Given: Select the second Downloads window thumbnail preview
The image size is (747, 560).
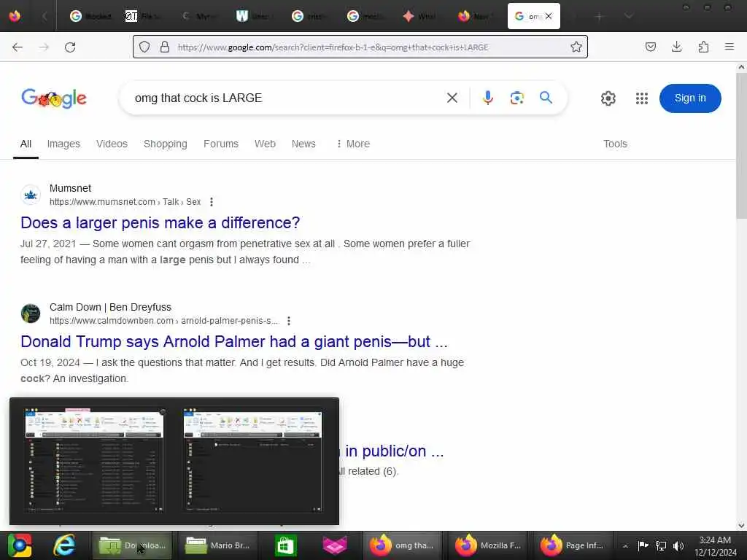Looking at the screenshot, I should click(252, 460).
